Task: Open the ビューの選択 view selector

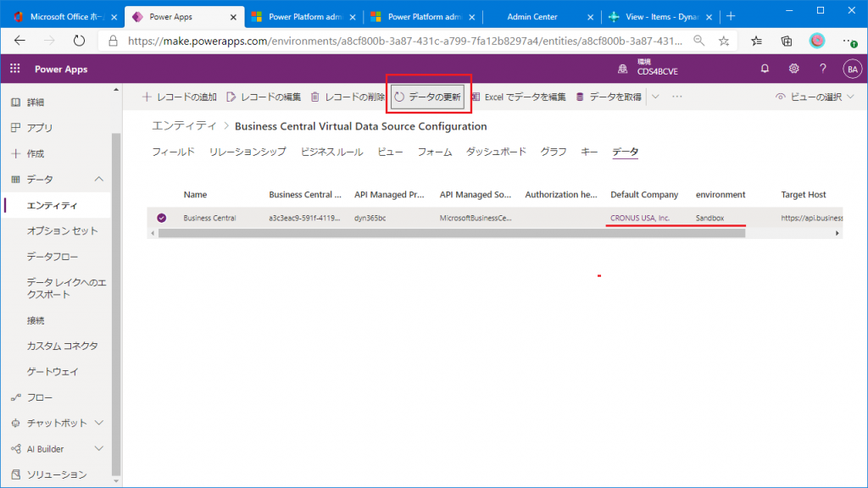Action: (x=815, y=97)
